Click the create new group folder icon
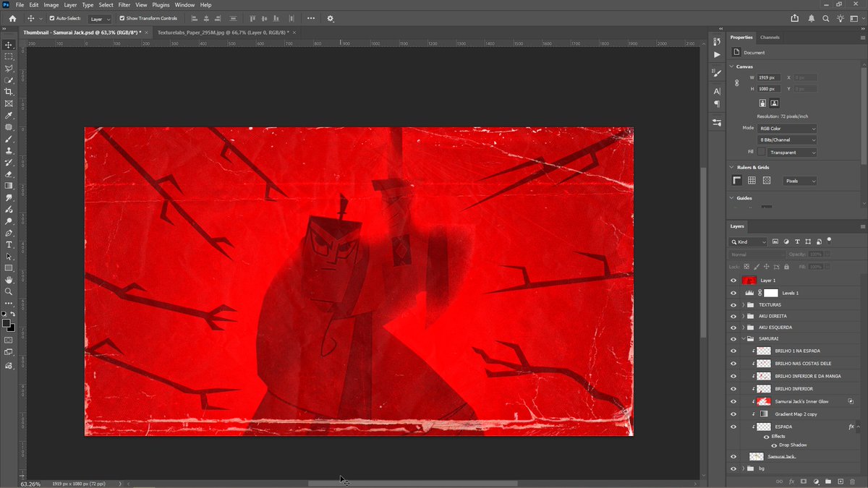This screenshot has width=868, height=488. [828, 481]
